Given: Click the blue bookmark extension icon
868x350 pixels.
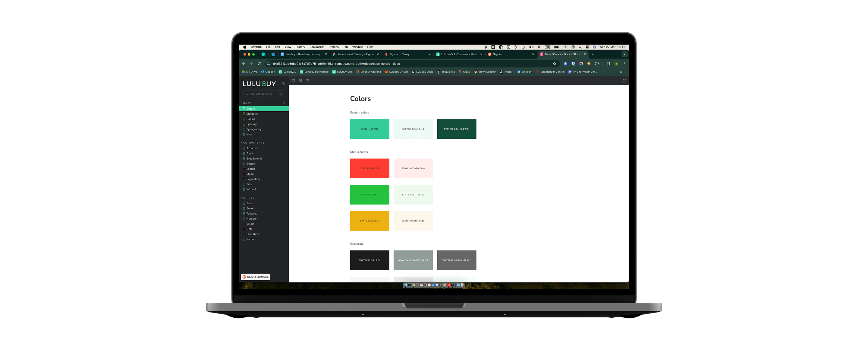Looking at the screenshot, I should (565, 64).
